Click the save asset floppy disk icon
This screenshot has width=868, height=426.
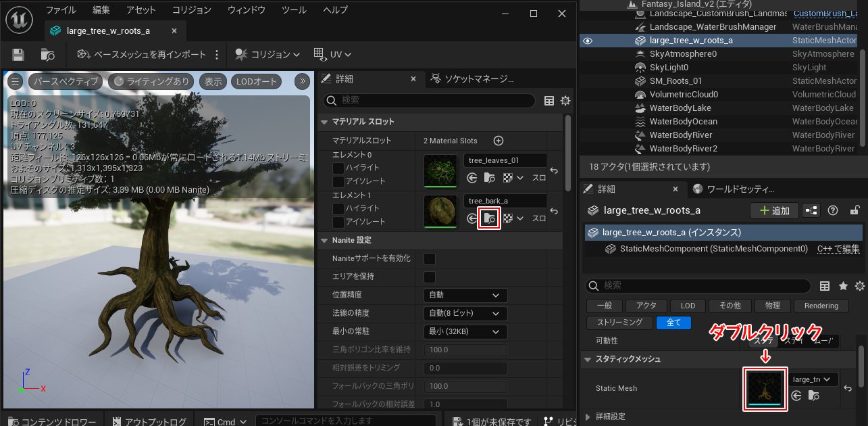tap(18, 55)
